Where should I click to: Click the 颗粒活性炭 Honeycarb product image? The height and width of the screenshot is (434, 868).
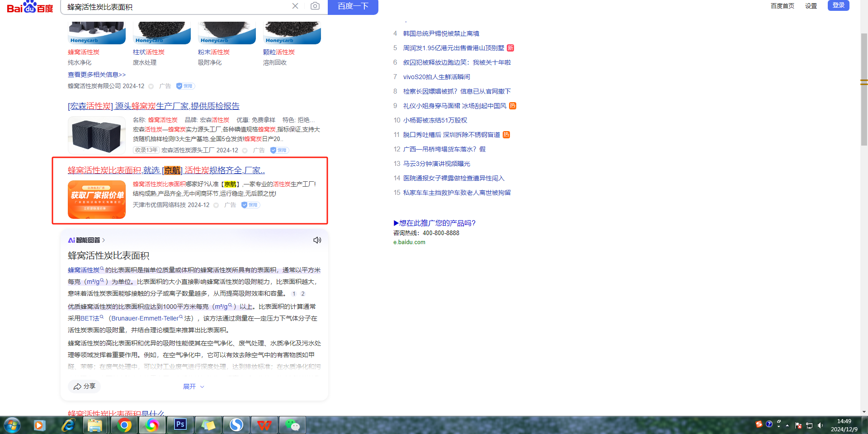tap(292, 33)
